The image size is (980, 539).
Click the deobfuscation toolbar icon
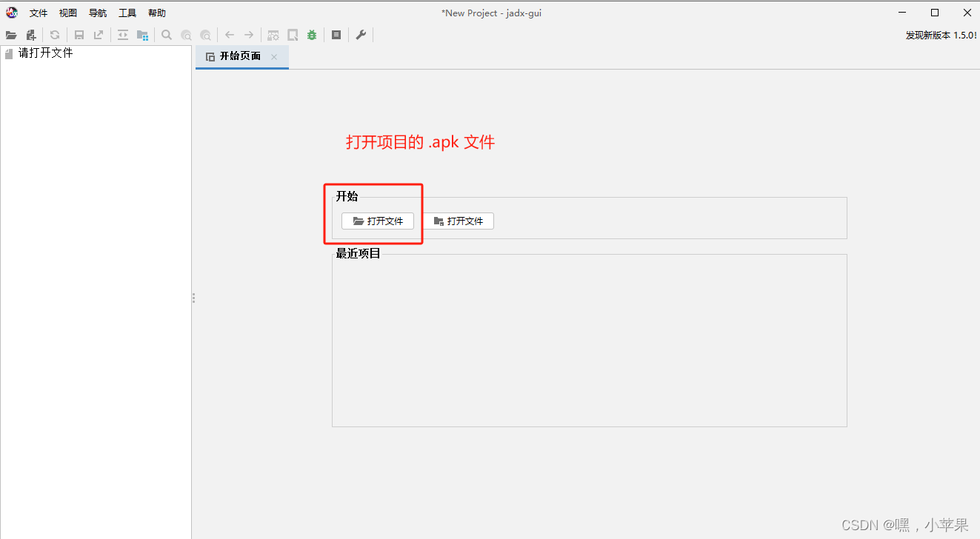point(273,35)
